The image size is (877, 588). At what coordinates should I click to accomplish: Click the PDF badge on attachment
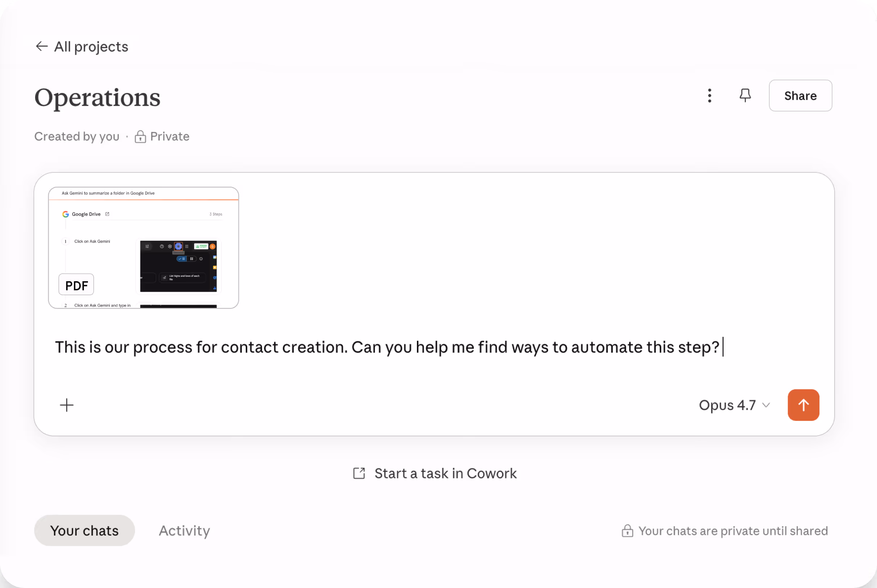[x=76, y=285]
